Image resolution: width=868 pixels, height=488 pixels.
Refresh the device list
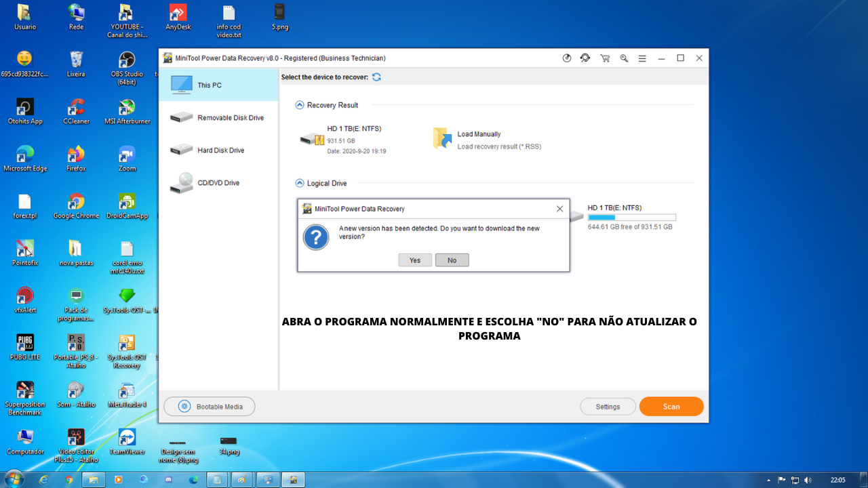click(376, 77)
